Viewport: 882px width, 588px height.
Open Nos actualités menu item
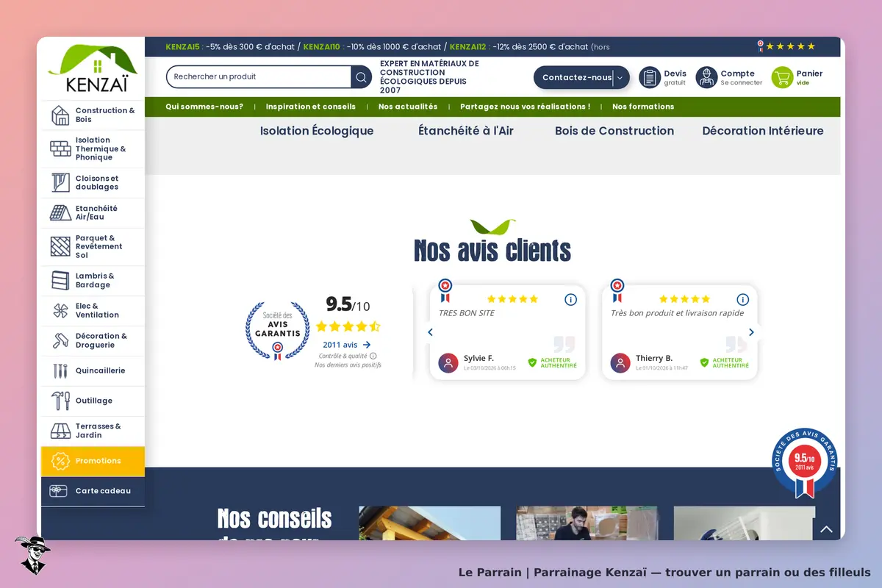(x=408, y=107)
